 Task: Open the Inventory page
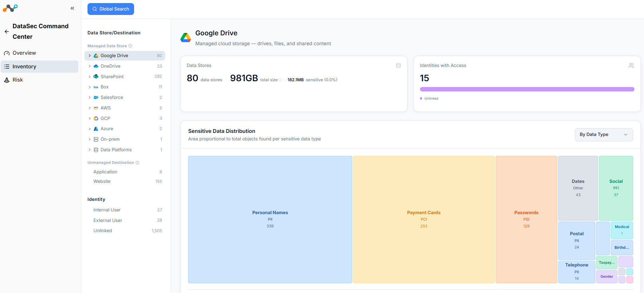tap(39, 67)
